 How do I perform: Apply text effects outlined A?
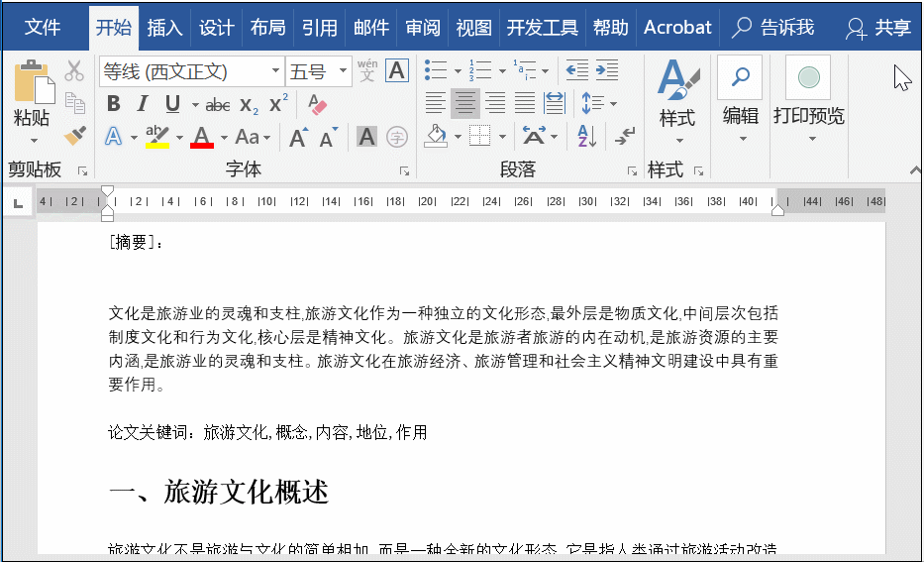113,137
